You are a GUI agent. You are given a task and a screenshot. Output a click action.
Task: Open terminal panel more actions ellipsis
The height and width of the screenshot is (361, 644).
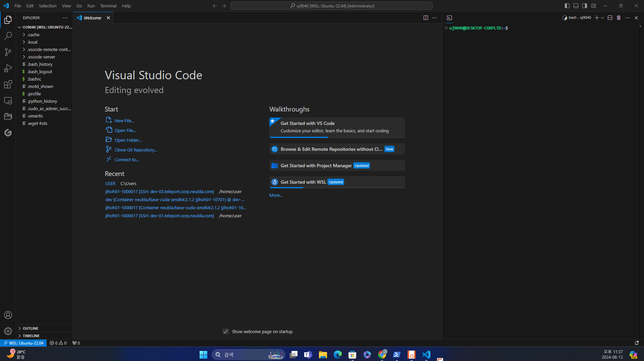[628, 18]
